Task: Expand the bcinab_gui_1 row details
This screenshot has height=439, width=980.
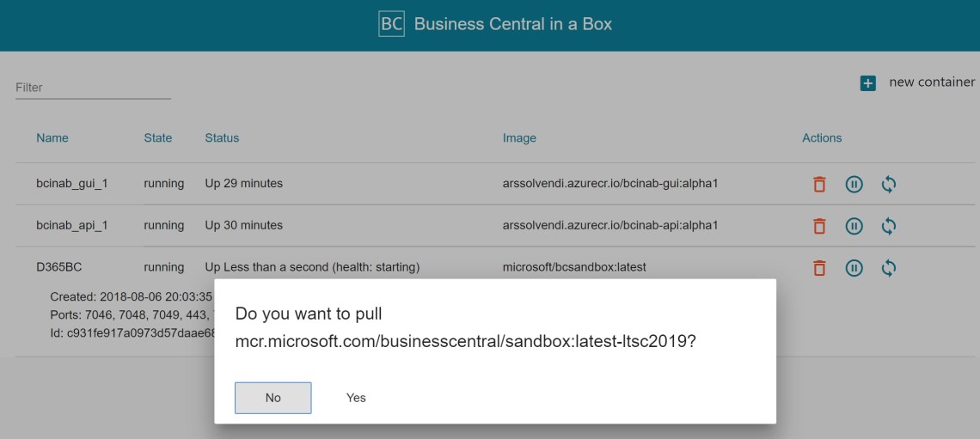Action: point(72,184)
